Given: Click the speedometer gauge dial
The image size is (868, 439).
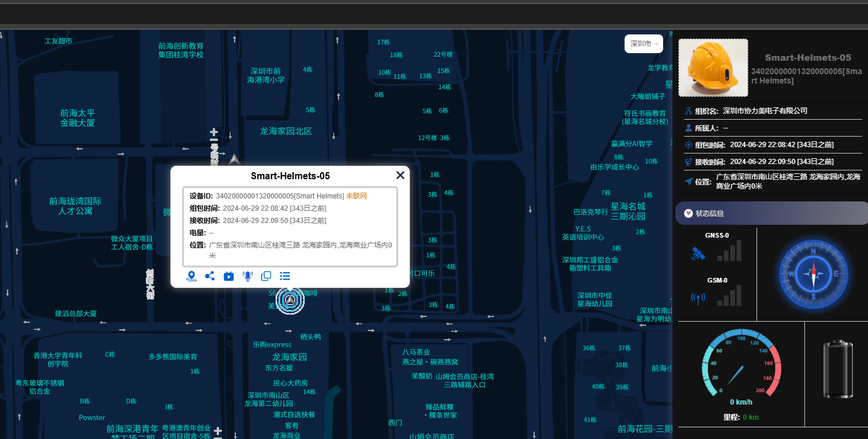Looking at the screenshot, I should [741, 365].
